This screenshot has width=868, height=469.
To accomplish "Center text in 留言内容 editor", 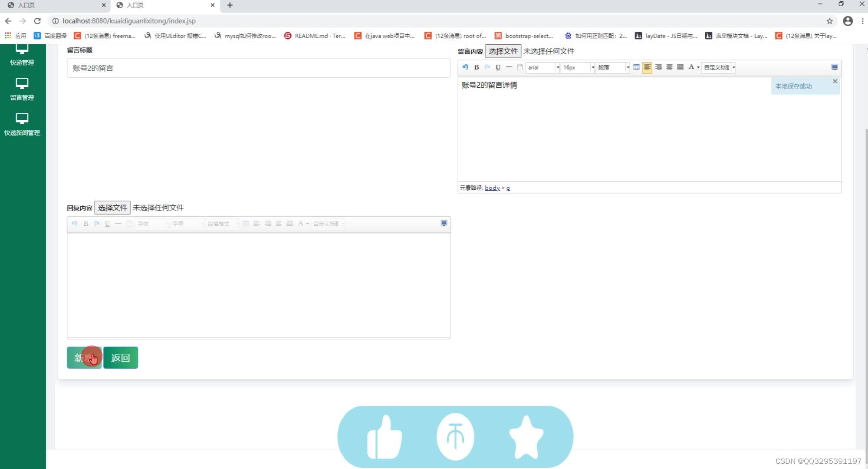I will [669, 67].
